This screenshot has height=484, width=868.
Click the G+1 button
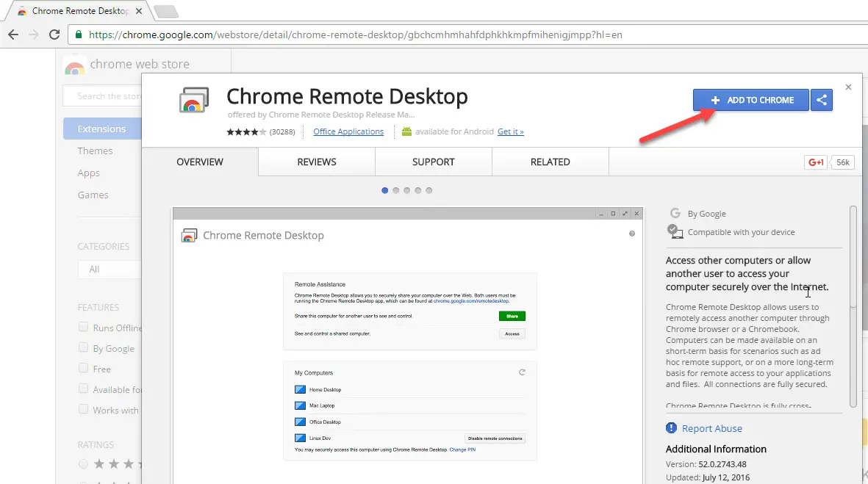point(816,162)
